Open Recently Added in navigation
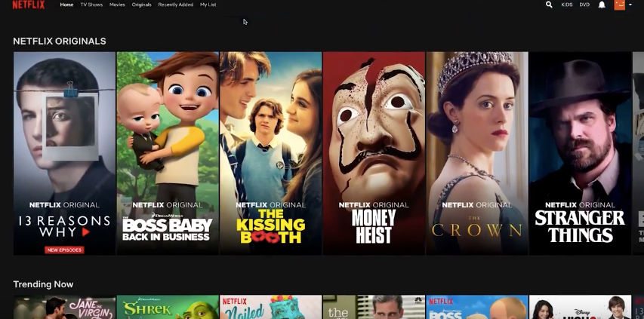 [176, 5]
